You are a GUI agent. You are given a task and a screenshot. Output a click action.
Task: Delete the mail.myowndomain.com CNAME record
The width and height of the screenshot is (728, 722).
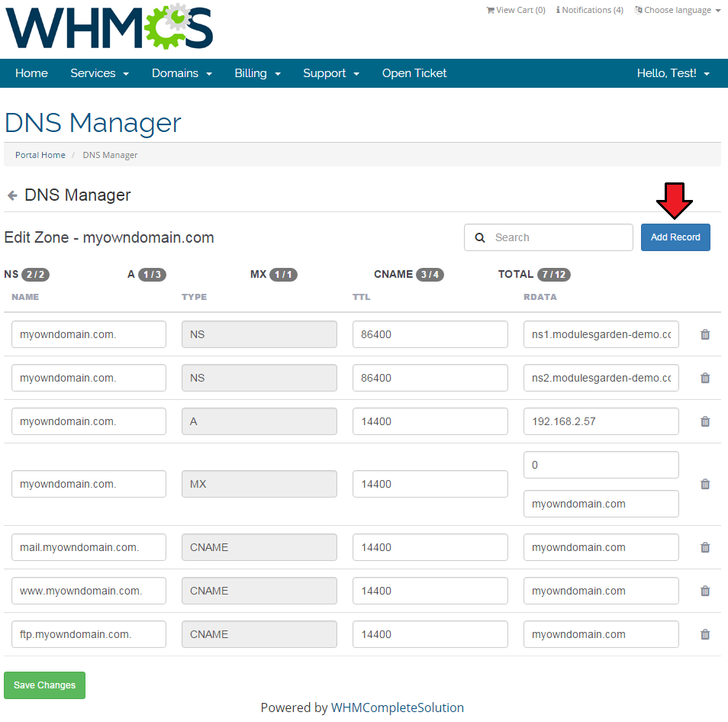tap(705, 547)
